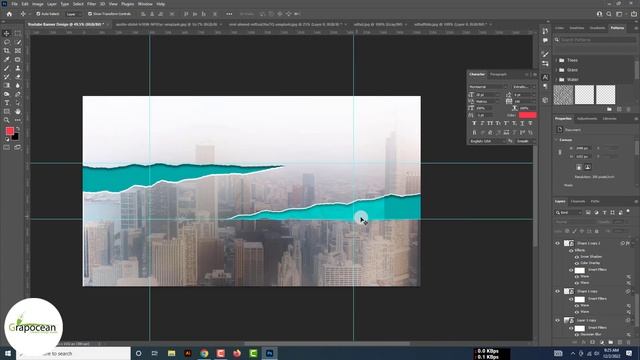
Task: Filter layers by type layers icon
Action: click(604, 213)
